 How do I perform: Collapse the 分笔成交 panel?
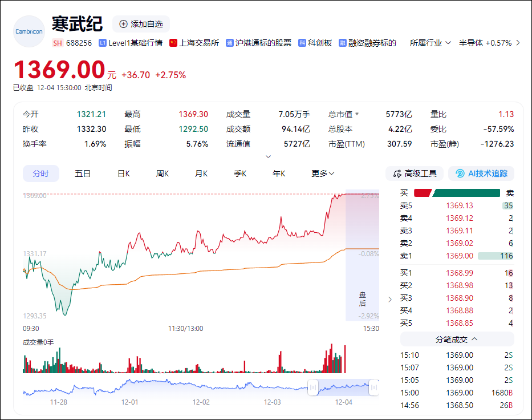click(x=457, y=339)
